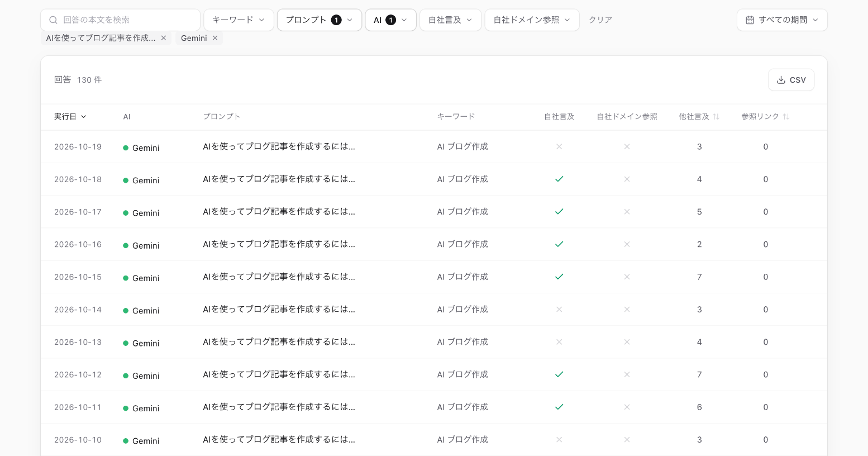Click the date 2026-10-13
Viewport: 868px width, 456px height.
[78, 342]
